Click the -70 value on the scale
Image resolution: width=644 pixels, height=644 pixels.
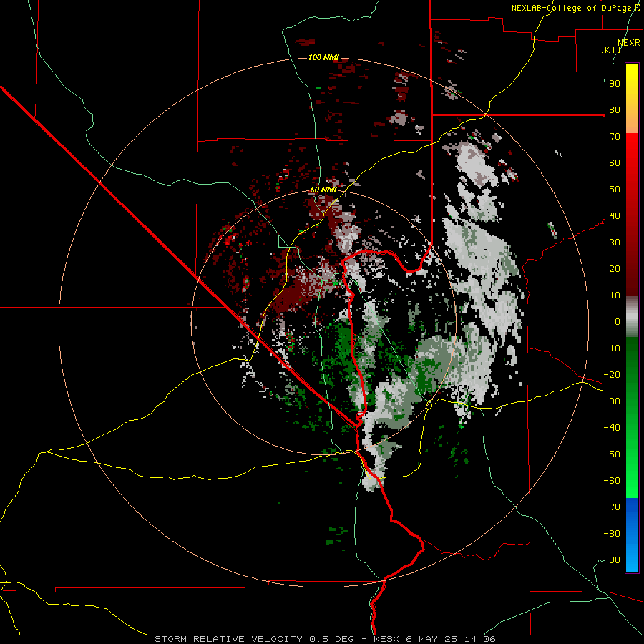[x=612, y=507]
